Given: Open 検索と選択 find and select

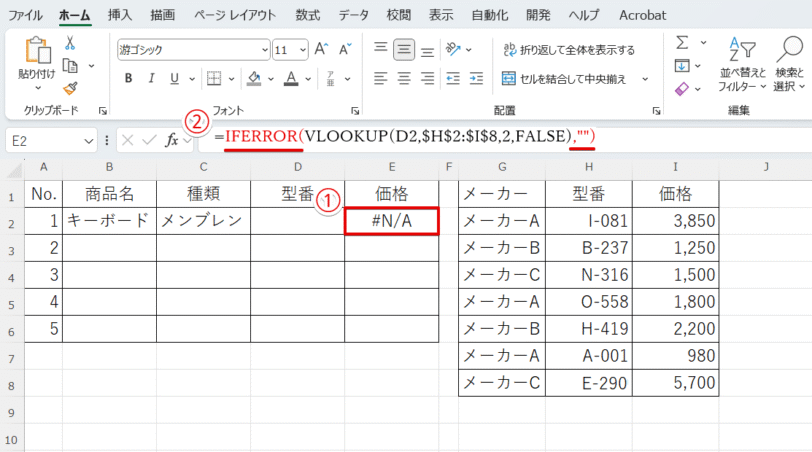Looking at the screenshot, I should 789,65.
